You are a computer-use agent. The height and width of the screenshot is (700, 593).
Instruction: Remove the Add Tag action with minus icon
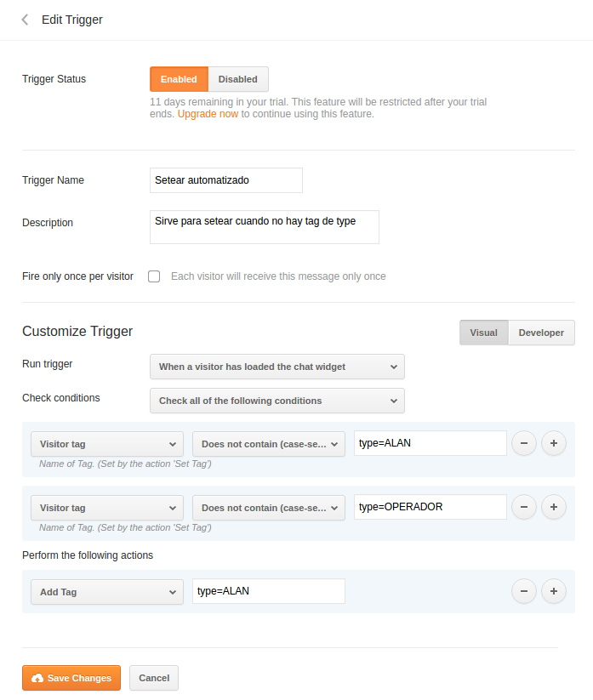pos(523,591)
